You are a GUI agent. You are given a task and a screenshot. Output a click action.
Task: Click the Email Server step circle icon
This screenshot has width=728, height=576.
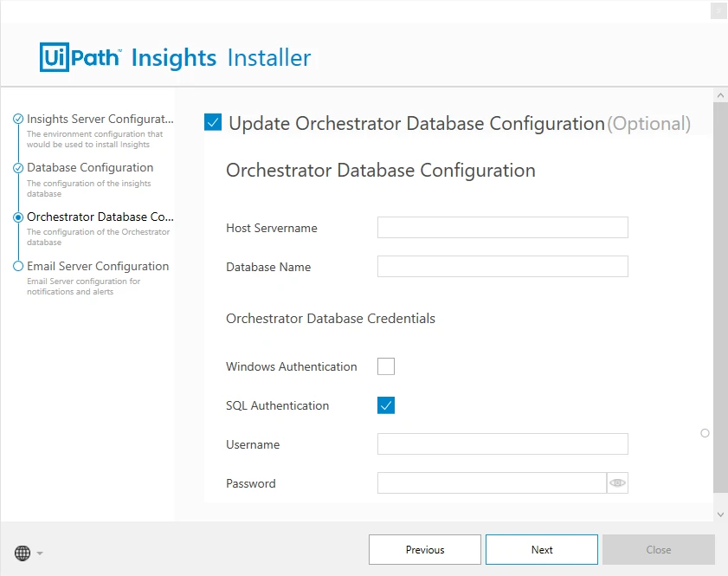(18, 266)
